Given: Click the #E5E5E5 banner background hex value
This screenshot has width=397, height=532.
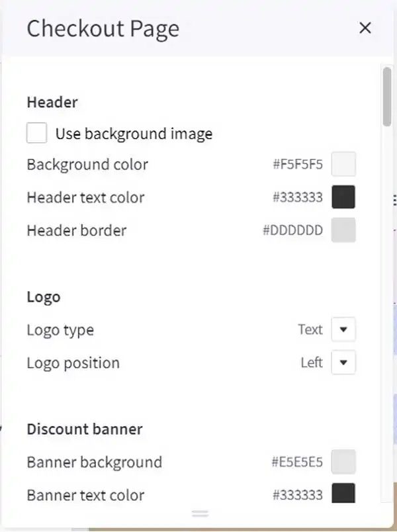Looking at the screenshot, I should coord(297,462).
